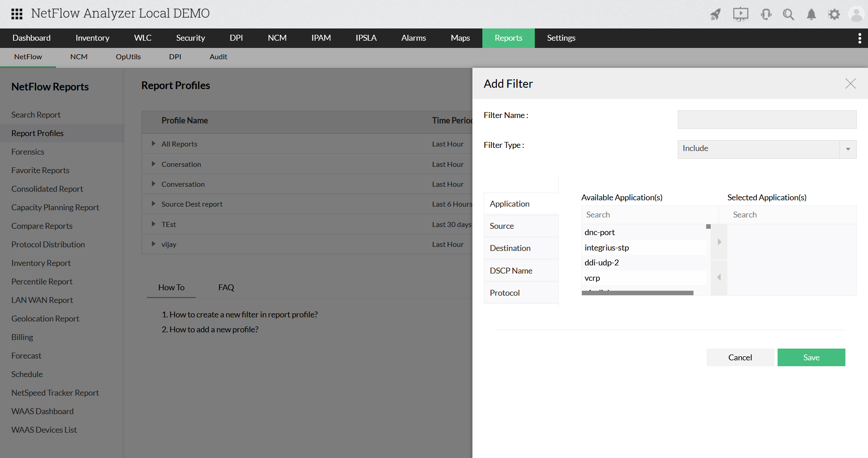
Task: Open Forensics in the sidebar
Action: [x=28, y=152]
